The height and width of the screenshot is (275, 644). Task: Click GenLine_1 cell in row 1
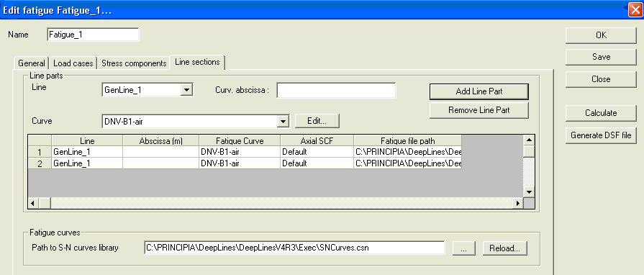[x=87, y=152]
